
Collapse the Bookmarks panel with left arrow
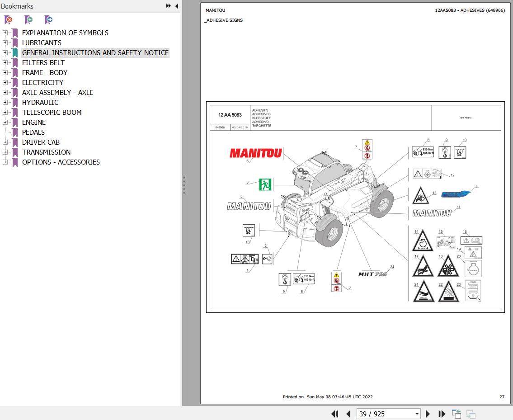[x=176, y=6]
